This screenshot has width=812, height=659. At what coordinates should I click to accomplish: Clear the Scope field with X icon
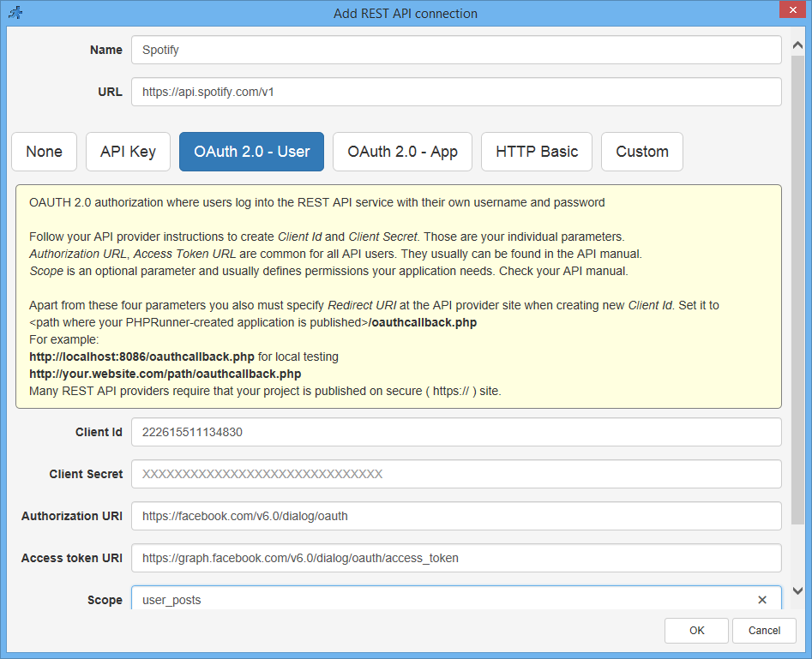[762, 600]
